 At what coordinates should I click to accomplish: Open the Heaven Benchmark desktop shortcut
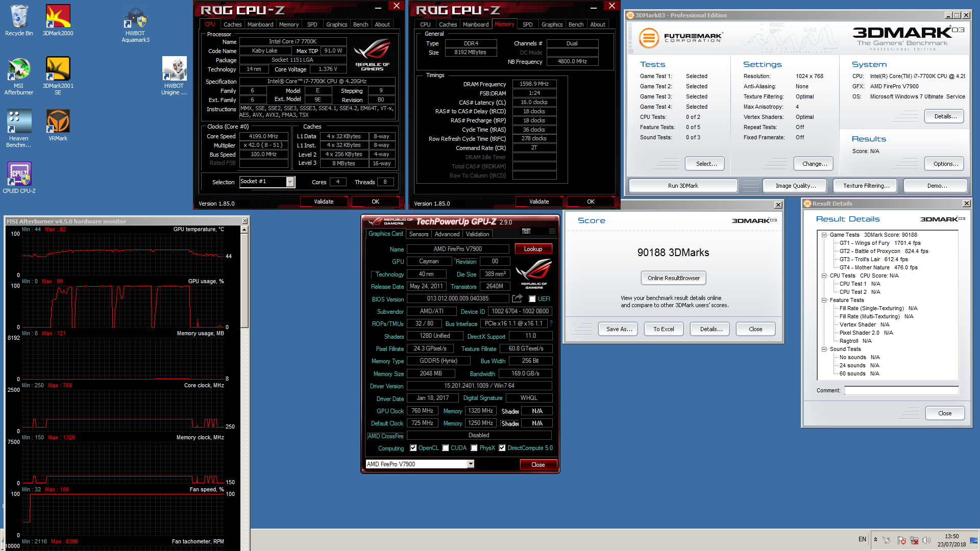tap(19, 129)
